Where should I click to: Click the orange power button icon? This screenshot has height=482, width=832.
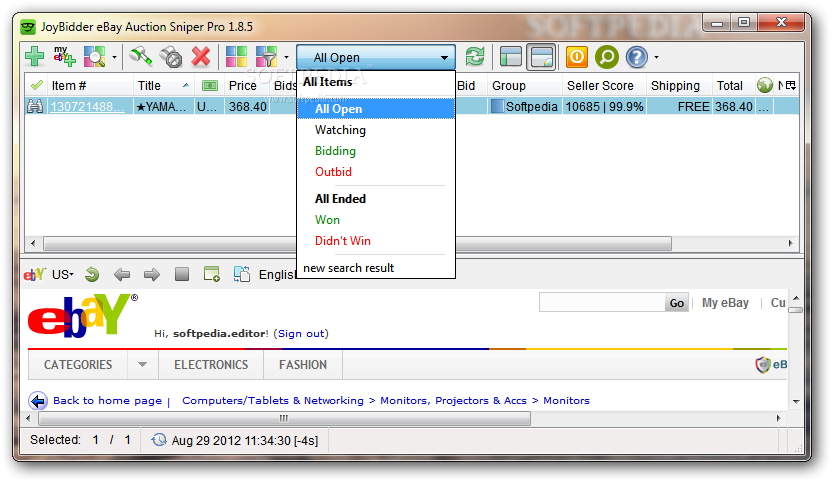tap(577, 57)
